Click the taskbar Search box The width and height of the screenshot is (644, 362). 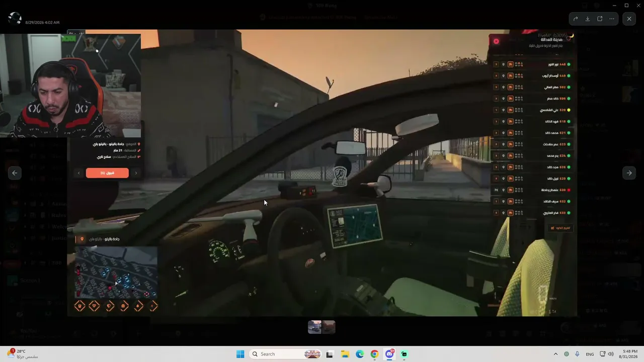[286, 354]
